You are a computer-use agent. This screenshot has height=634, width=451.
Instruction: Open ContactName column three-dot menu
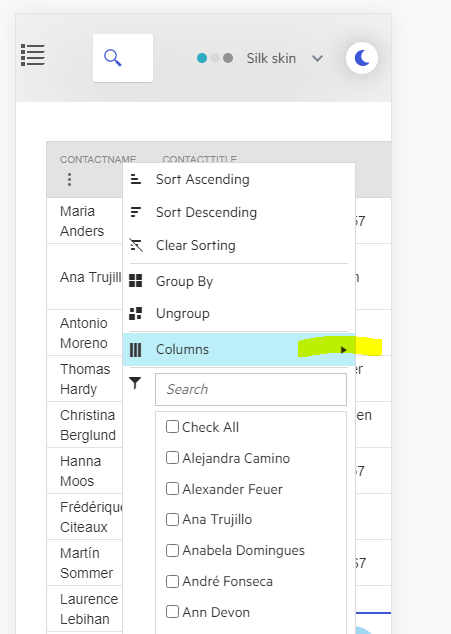(70, 180)
